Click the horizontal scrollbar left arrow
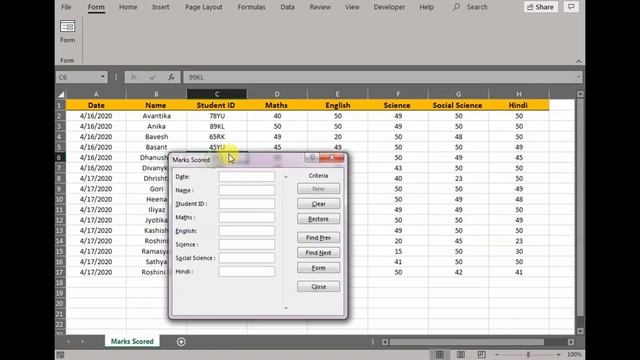The height and width of the screenshot is (360, 640). tap(385, 342)
